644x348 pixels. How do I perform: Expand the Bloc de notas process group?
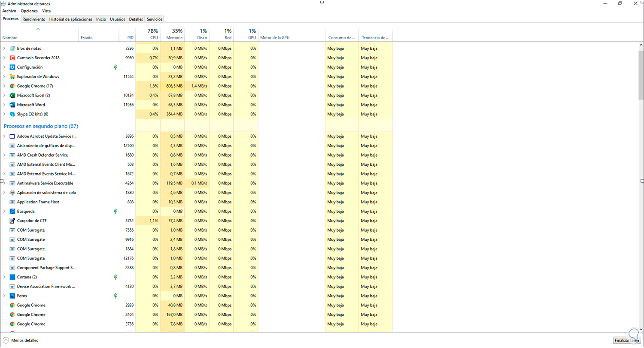point(4,48)
